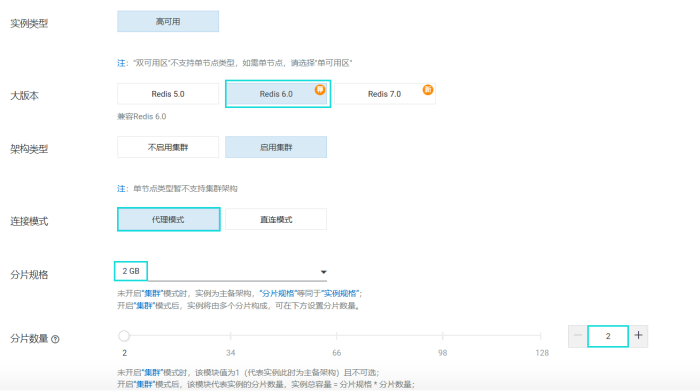
Task: Select 启用集群 architecture option
Action: click(x=276, y=147)
